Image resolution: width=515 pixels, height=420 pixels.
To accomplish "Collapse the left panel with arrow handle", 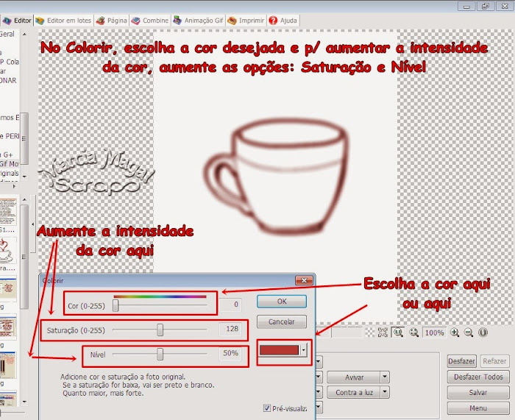I will pos(33,224).
